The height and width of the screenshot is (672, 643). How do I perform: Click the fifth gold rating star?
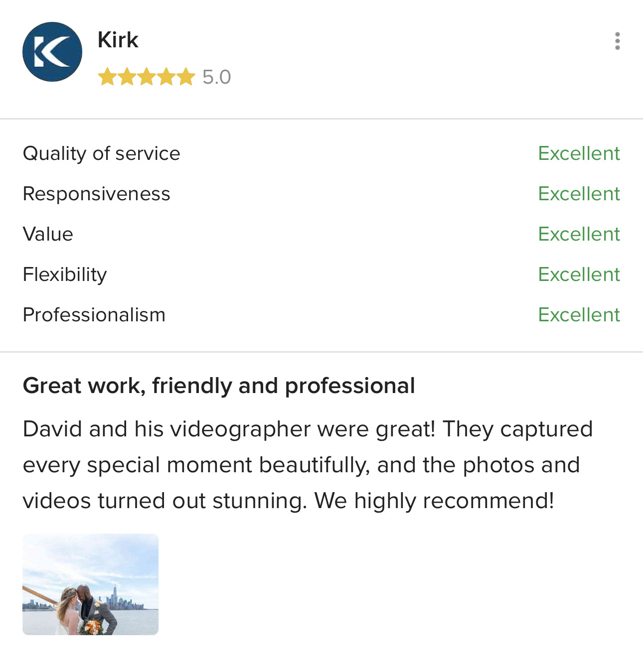click(186, 77)
